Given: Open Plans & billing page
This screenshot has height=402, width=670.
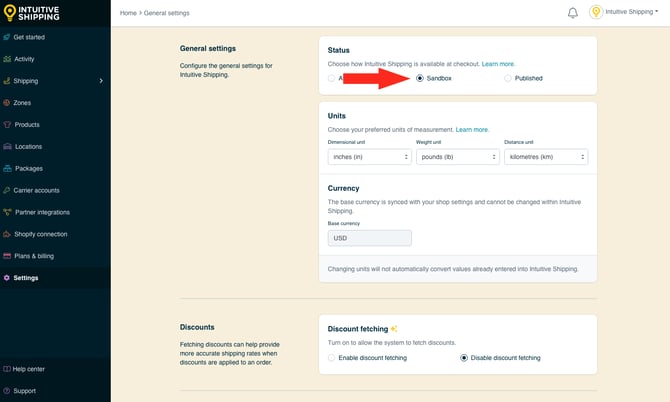Looking at the screenshot, I should [34, 256].
